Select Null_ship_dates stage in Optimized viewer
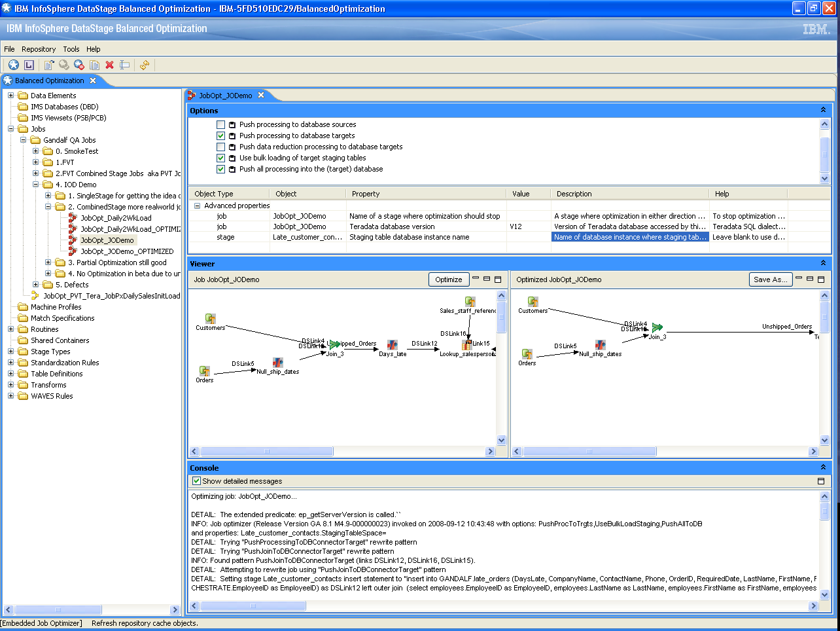This screenshot has width=840, height=631. click(x=601, y=345)
